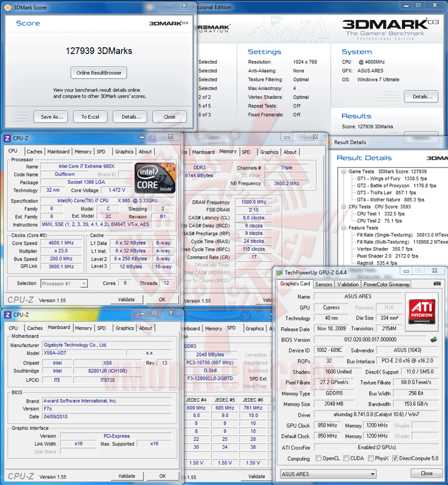This screenshot has width=448, height=485.
Task: Open Processor #1 selection dropdown
Action: (64, 284)
